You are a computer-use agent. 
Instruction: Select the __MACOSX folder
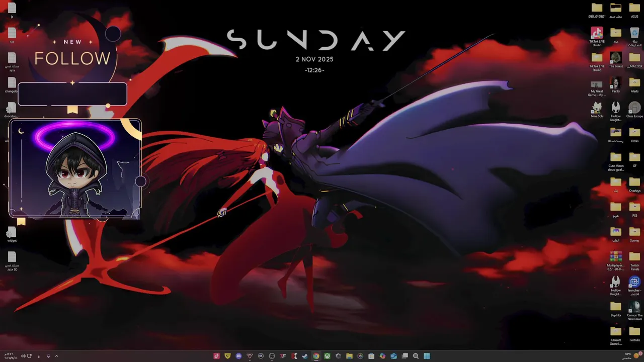click(634, 60)
